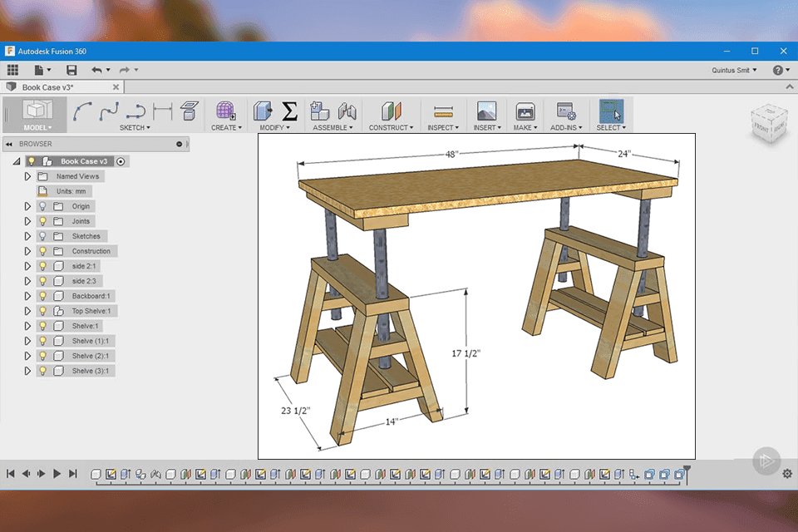Open the CONSTRUCT menu
The height and width of the screenshot is (532, 798).
tap(391, 128)
